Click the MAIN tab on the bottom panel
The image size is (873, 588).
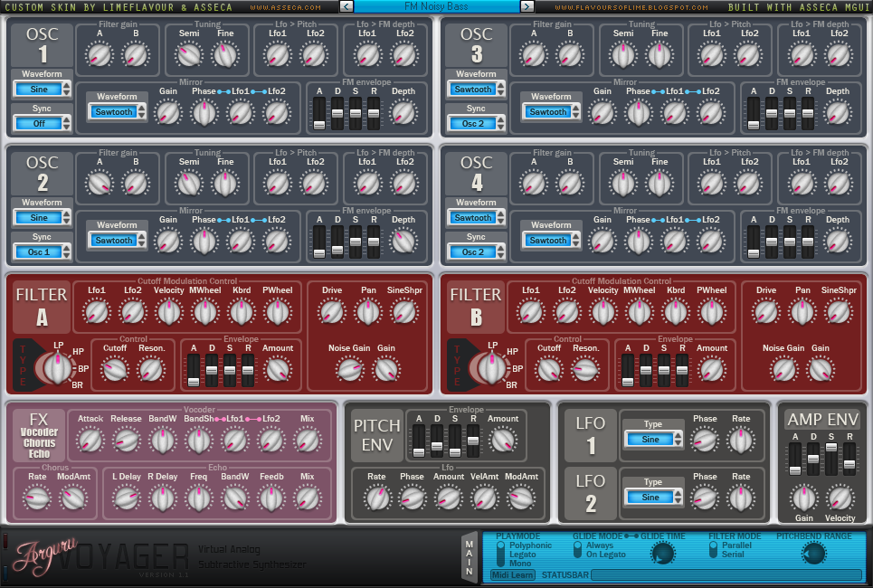(469, 555)
